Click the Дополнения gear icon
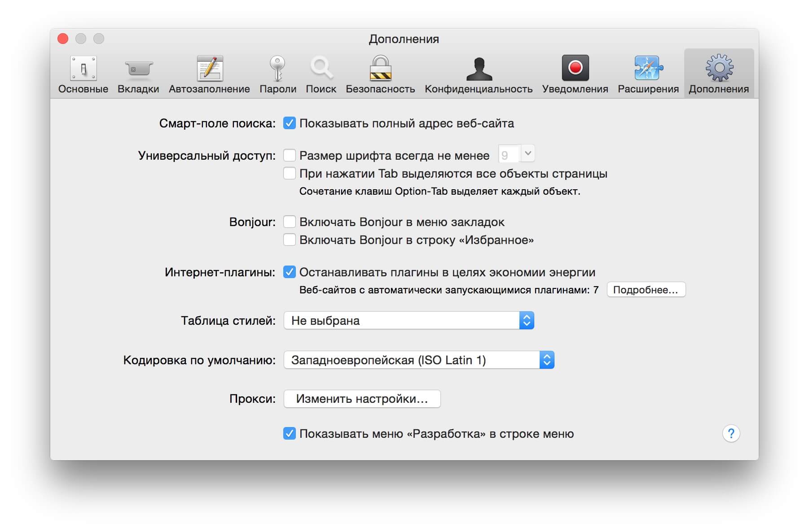809x532 pixels. (719, 68)
